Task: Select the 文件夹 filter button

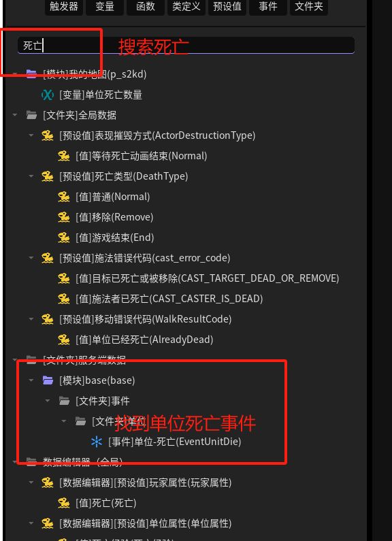Action: 309,7
